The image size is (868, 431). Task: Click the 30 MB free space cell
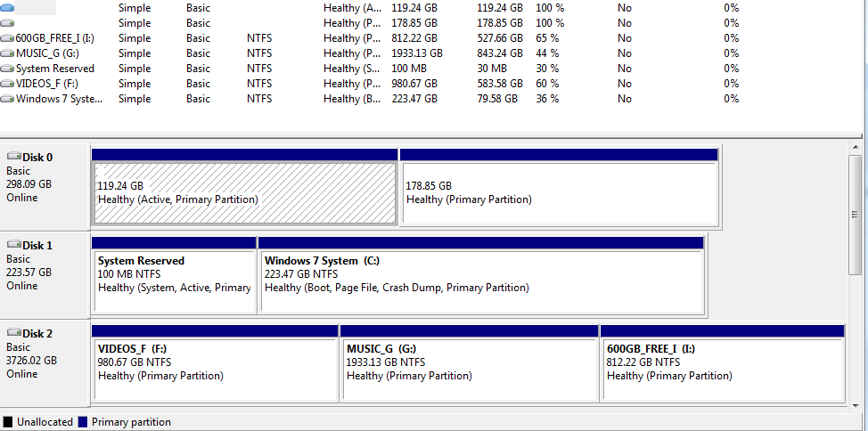pyautogui.click(x=492, y=69)
